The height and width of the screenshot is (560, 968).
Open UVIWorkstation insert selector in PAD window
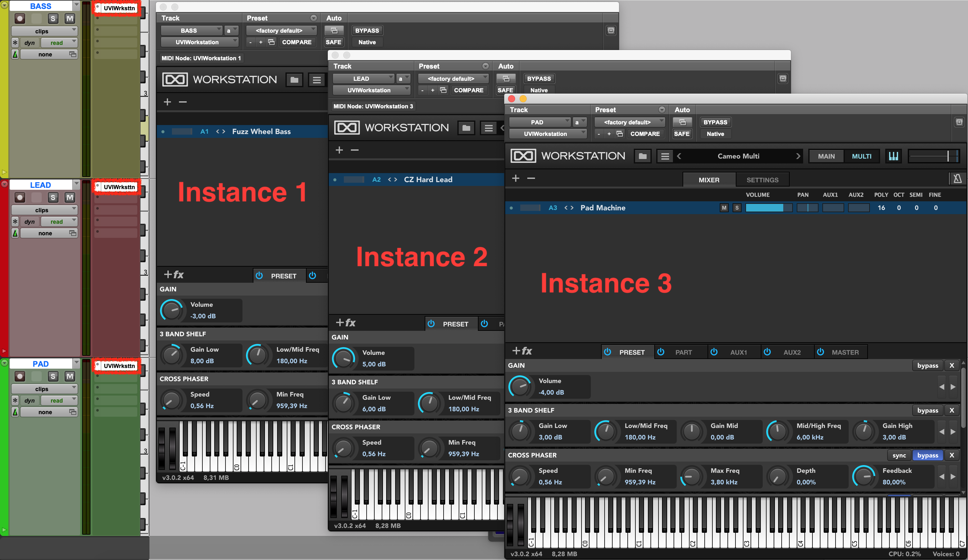tap(548, 134)
